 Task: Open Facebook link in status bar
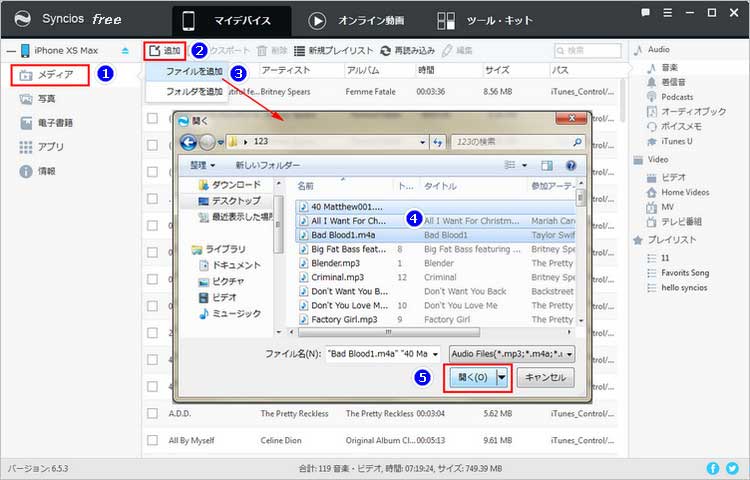point(713,468)
